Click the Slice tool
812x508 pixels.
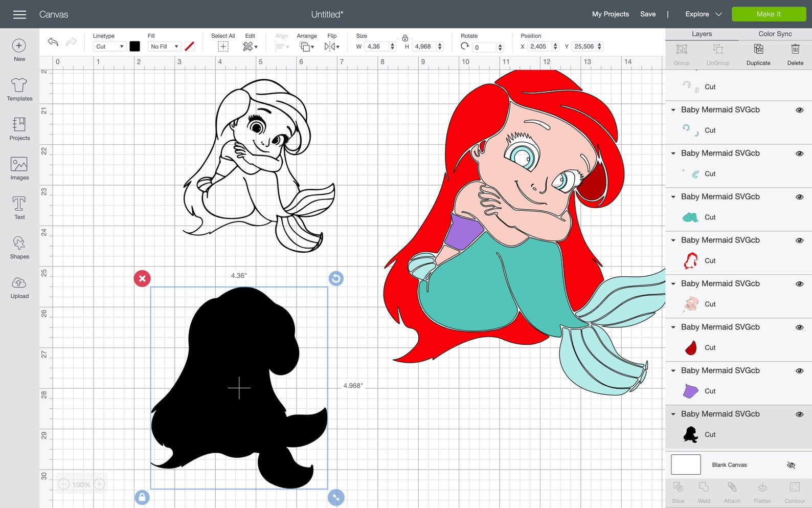(x=678, y=493)
